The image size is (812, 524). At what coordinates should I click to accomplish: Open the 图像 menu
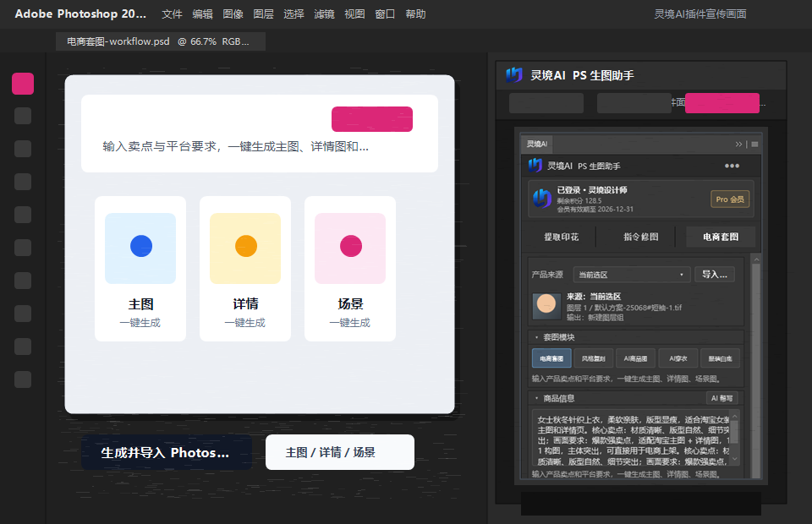(x=233, y=14)
